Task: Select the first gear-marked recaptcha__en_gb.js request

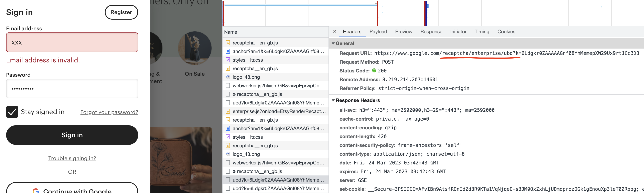Action: (276, 94)
